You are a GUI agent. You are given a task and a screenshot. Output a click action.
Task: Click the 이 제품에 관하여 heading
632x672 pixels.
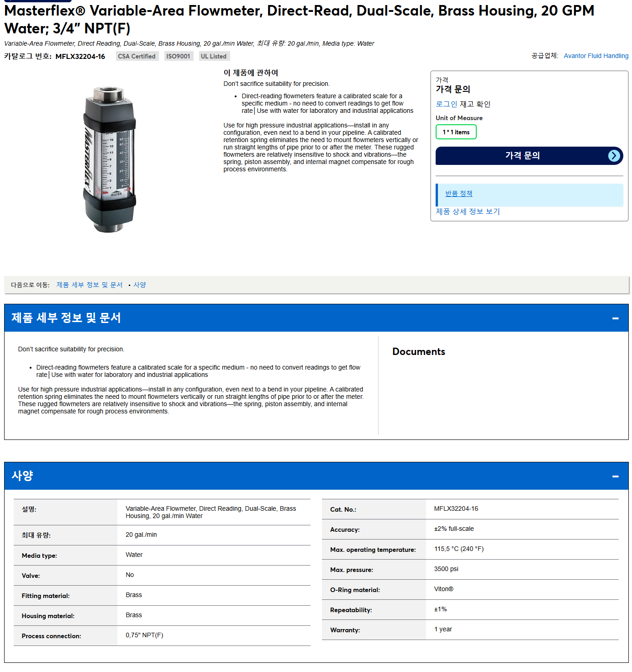click(251, 73)
